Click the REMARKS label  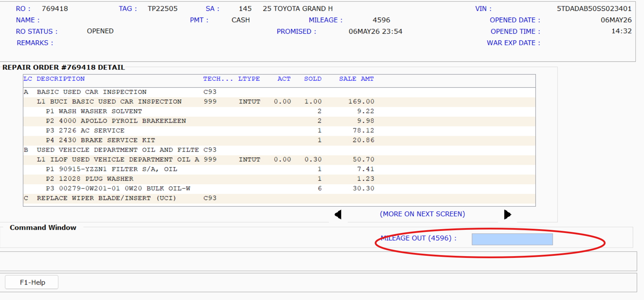(x=35, y=43)
